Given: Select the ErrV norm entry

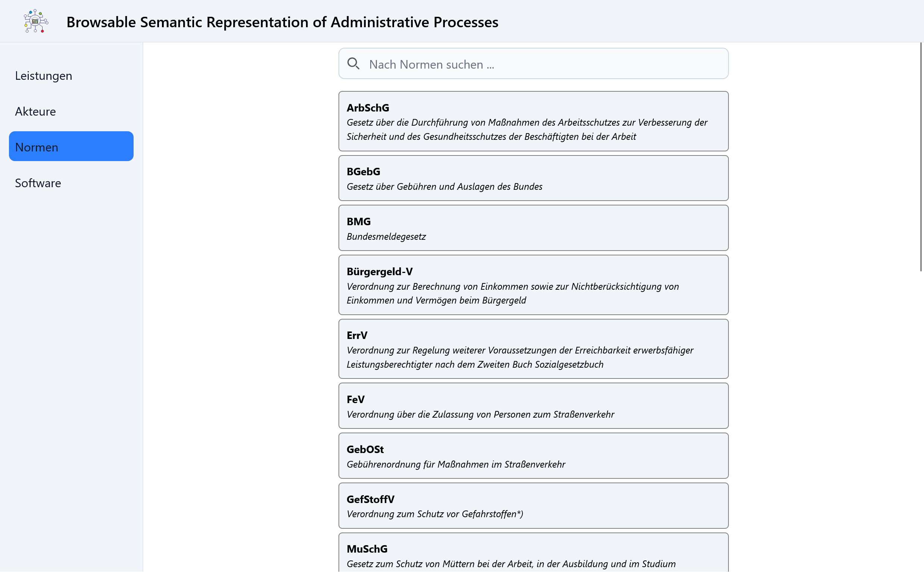Looking at the screenshot, I should [x=532, y=349].
